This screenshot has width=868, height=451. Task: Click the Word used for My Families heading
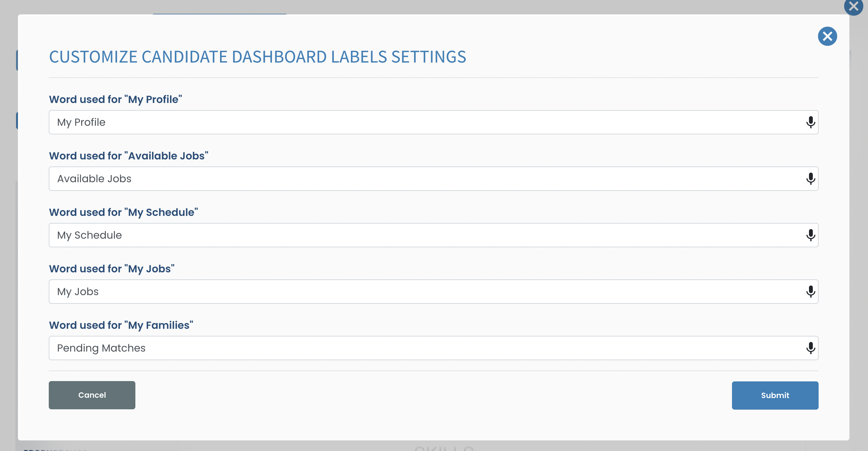pos(121,325)
